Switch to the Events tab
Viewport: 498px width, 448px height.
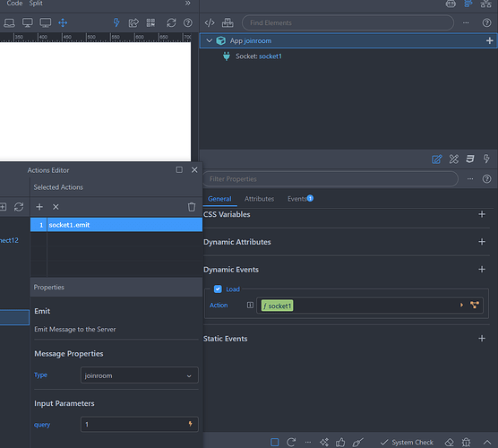pyautogui.click(x=297, y=199)
